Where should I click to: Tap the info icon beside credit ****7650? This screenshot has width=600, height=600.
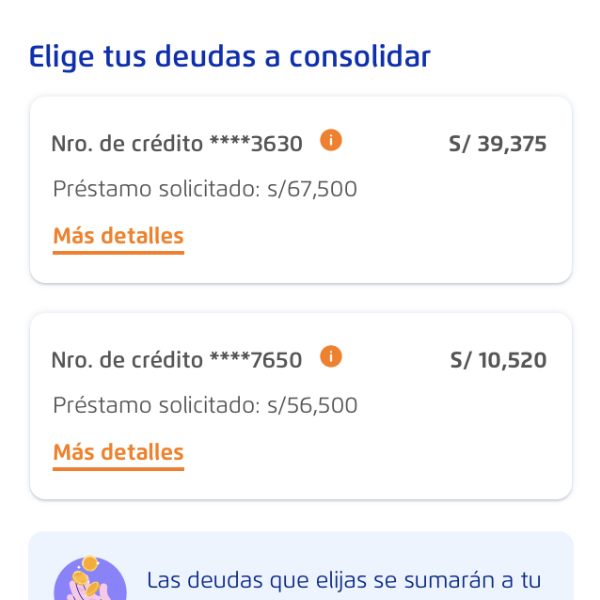click(x=331, y=356)
